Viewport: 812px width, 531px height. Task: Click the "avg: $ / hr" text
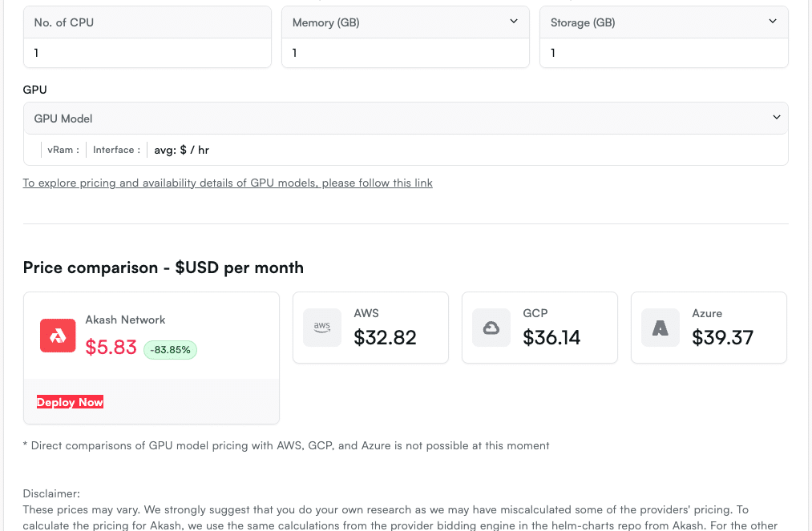tap(181, 150)
